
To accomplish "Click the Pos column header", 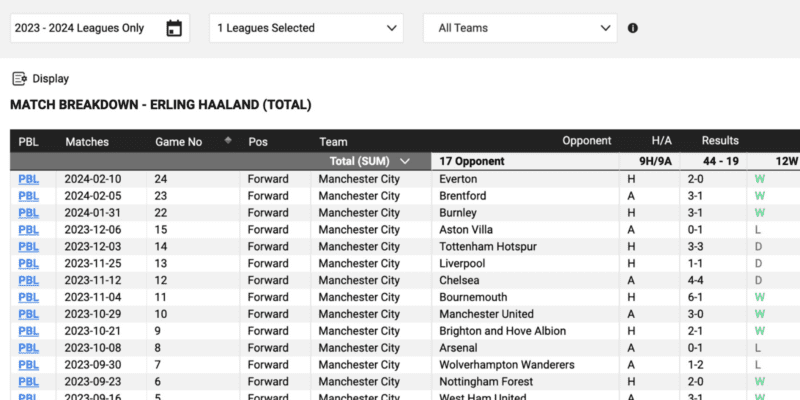I will point(258,142).
